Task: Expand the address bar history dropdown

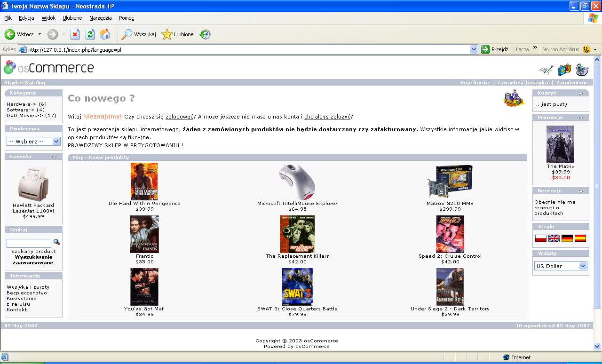Action: coord(474,49)
